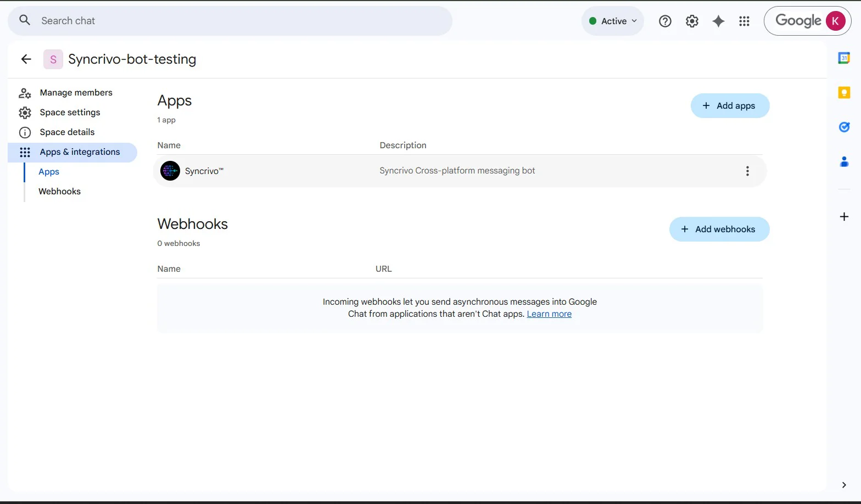The image size is (861, 504).
Task: Click the plus icon to get add-ons
Action: pos(844,216)
